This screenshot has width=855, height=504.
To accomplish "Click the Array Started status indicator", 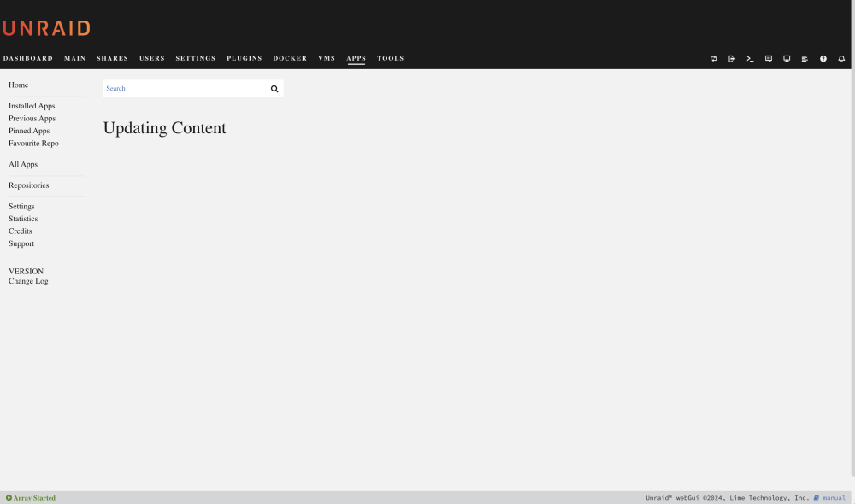I will pyautogui.click(x=31, y=497).
